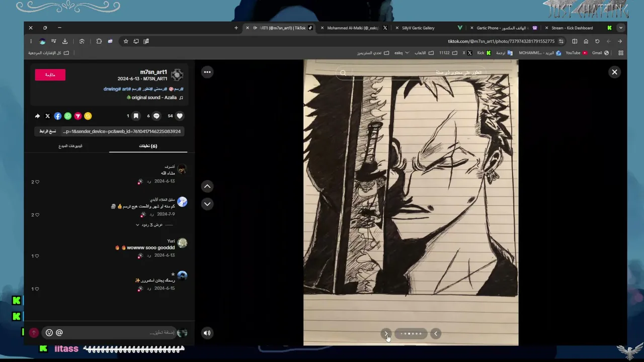Click the red post comment arrow button
This screenshot has height=362, width=644.
click(34, 332)
